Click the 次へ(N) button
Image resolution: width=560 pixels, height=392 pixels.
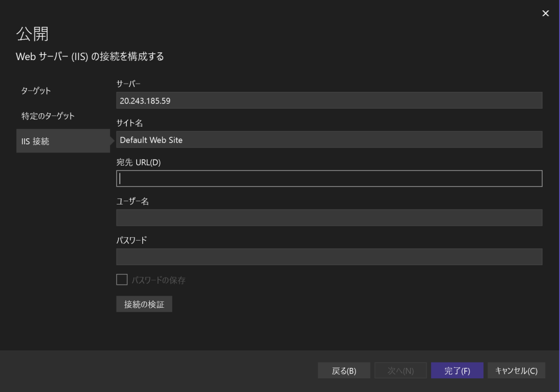tap(400, 371)
